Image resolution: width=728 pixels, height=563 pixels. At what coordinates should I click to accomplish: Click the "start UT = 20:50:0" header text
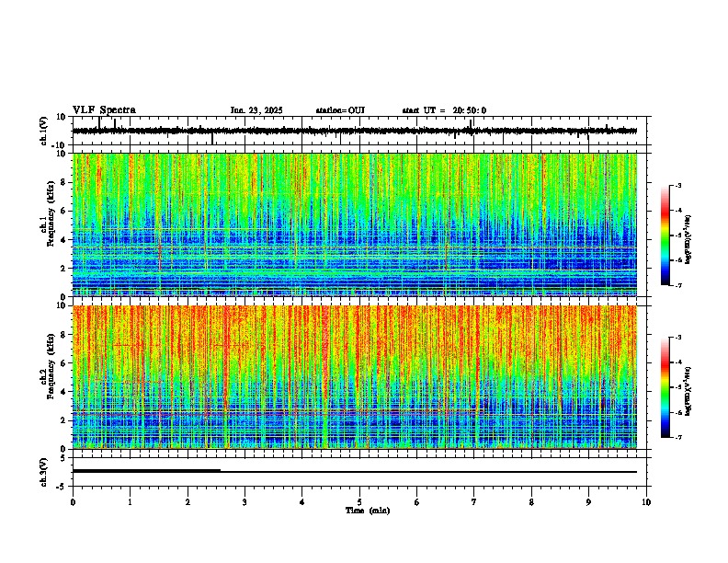coord(444,110)
